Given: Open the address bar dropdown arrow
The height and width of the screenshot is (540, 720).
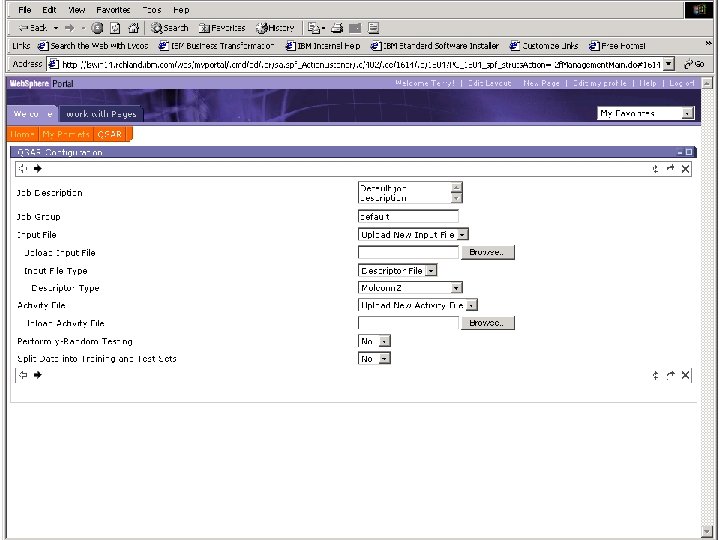Looking at the screenshot, I should pyautogui.click(x=669, y=64).
